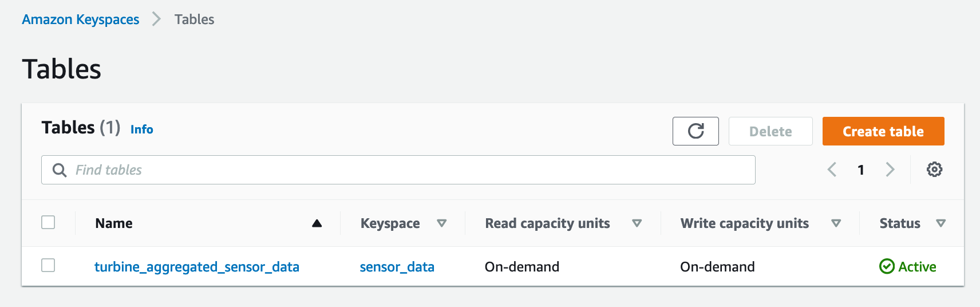The width and height of the screenshot is (980, 307).
Task: Click the Find tables search field
Action: tap(401, 170)
